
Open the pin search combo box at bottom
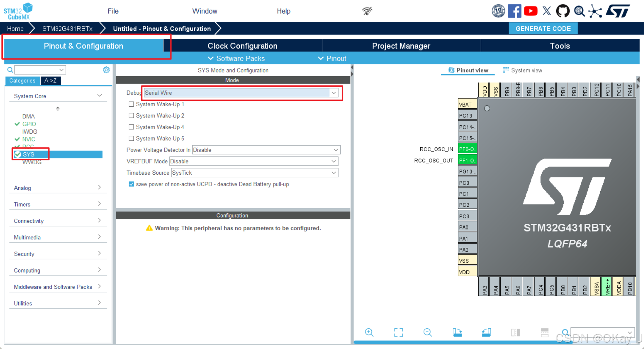602,332
